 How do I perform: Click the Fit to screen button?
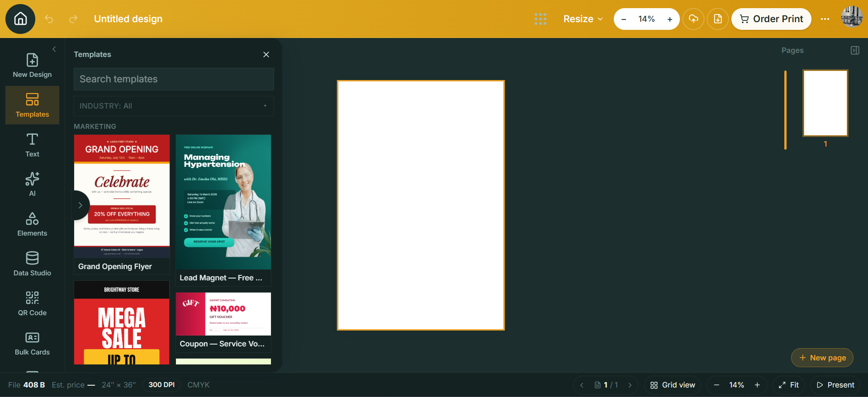[x=788, y=385]
